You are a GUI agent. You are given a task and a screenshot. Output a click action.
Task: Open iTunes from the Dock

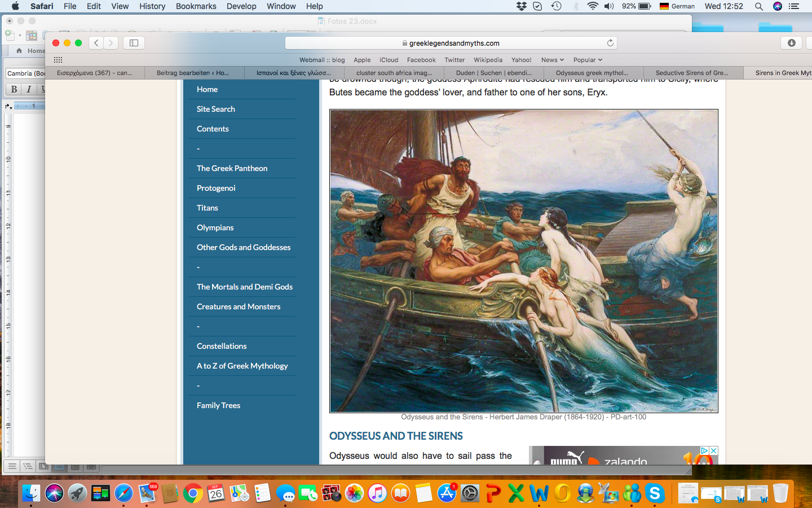coord(378,493)
